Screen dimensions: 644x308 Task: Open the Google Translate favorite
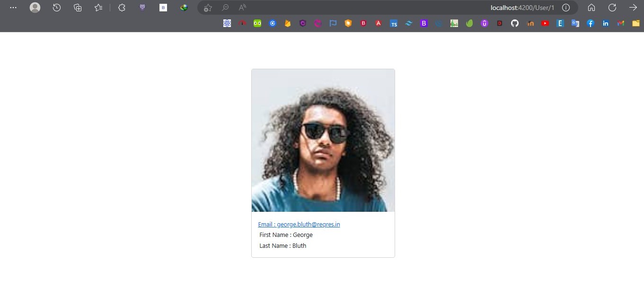pyautogui.click(x=575, y=23)
